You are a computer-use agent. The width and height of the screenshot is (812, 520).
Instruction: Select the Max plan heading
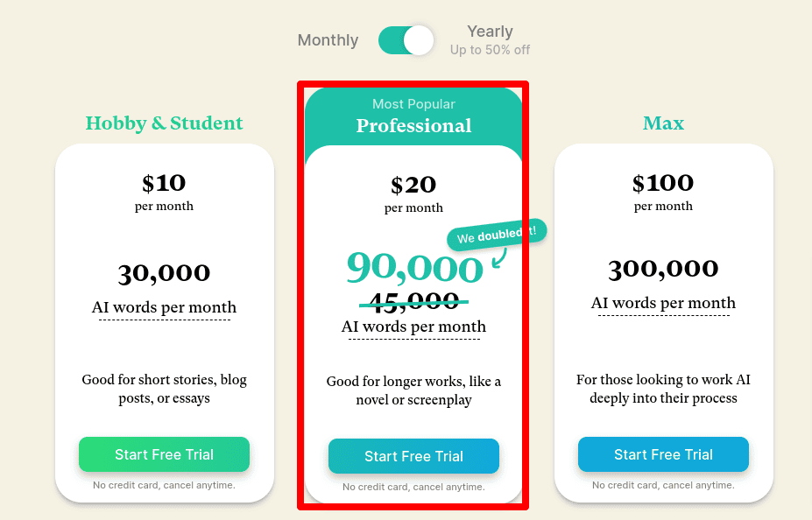(663, 123)
